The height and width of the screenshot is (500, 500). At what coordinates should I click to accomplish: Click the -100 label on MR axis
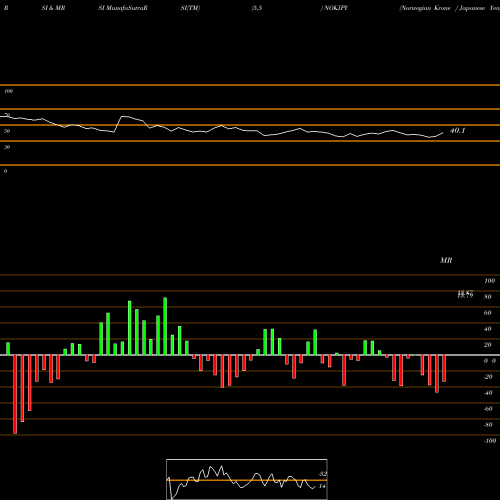coord(490,441)
